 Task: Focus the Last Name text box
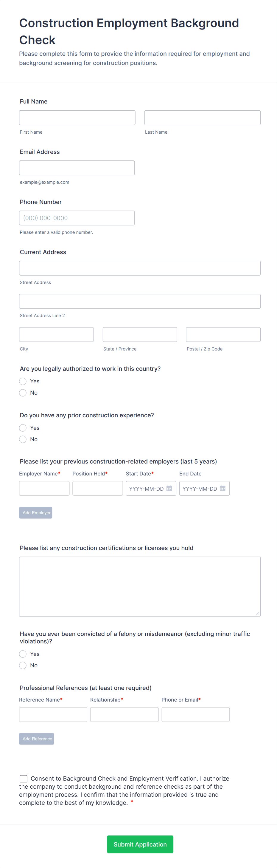pos(202,118)
